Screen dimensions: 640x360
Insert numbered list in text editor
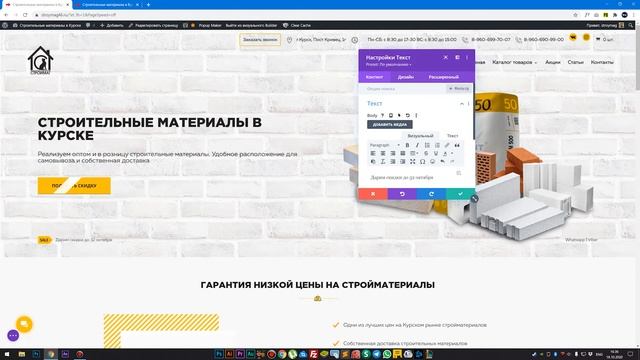click(x=437, y=145)
